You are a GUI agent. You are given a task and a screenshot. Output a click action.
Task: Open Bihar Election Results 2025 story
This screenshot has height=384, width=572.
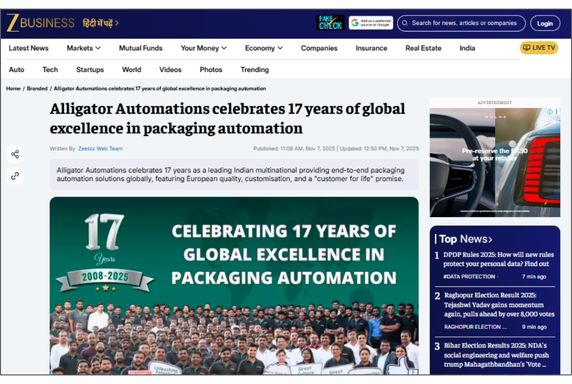[496, 355]
